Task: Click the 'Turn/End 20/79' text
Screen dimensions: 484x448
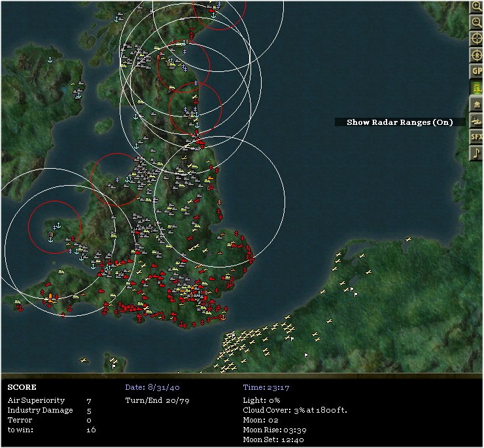Action: click(157, 400)
